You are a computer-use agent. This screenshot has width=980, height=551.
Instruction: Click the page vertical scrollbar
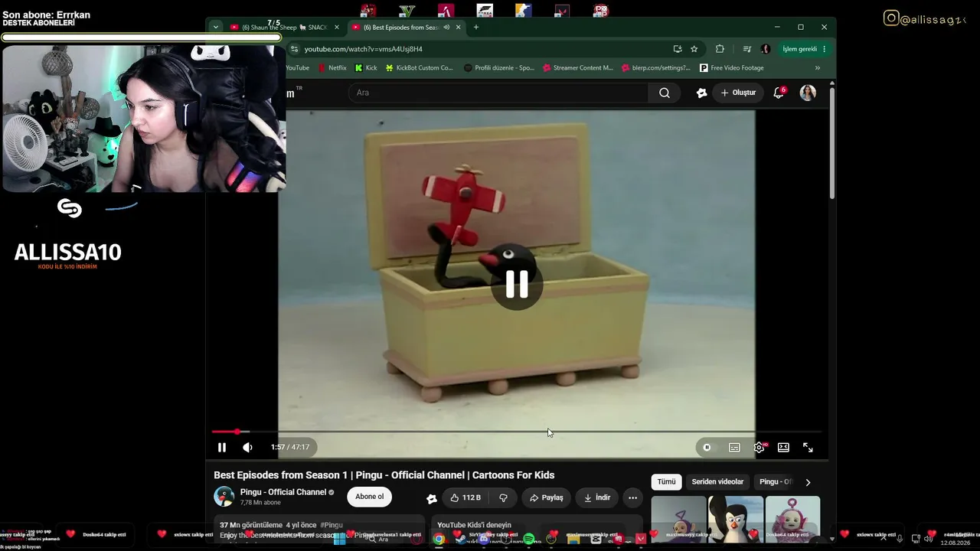click(831, 144)
